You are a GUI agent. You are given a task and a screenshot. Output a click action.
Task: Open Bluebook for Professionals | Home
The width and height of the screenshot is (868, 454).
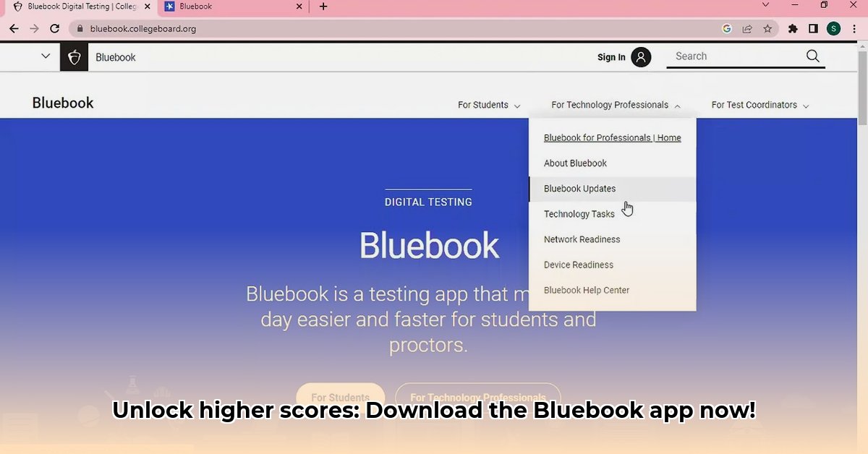tap(613, 137)
